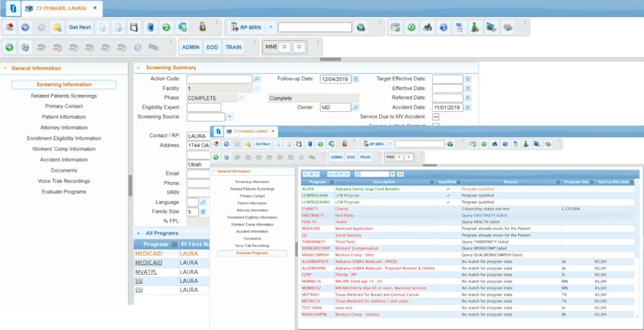Screen dimensions: 644x330
Task: Click the RP MRN search field in main window
Action: tap(315, 28)
